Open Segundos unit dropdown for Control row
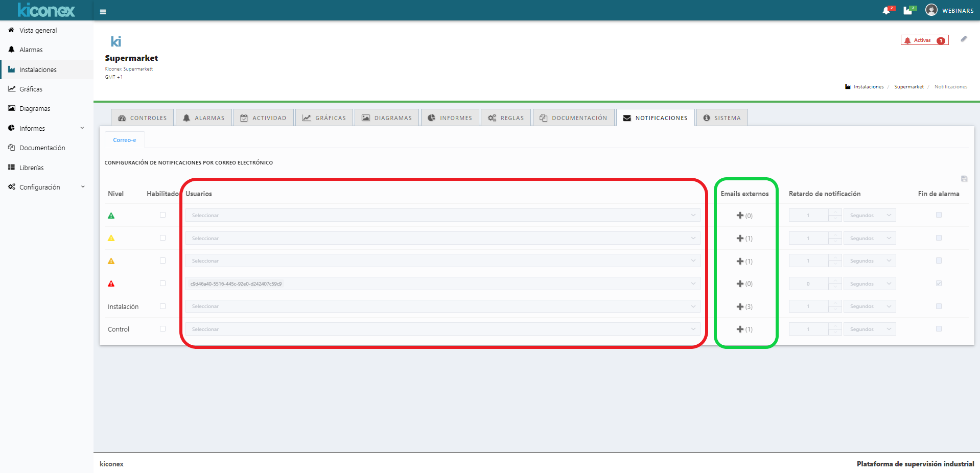This screenshot has height=473, width=980. [870, 329]
